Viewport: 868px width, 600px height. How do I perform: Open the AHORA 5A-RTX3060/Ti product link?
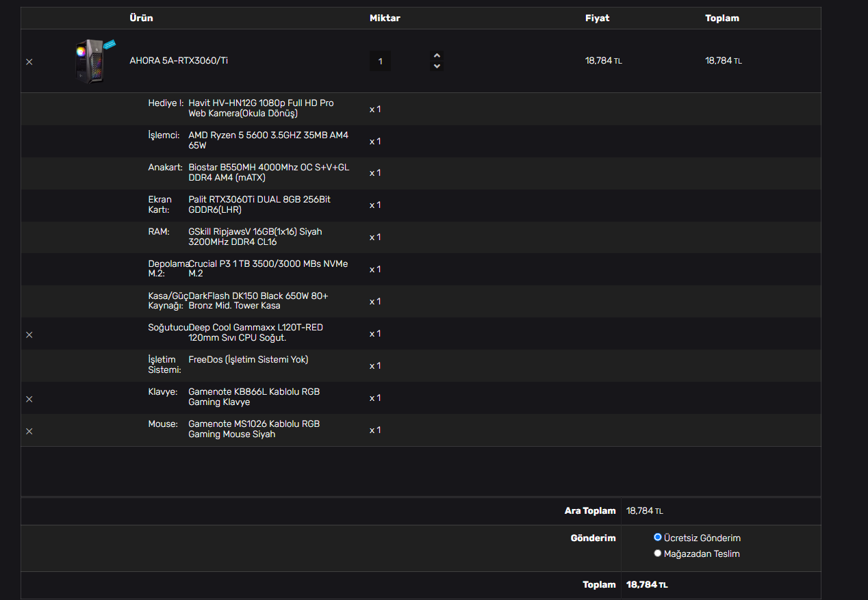coord(179,60)
